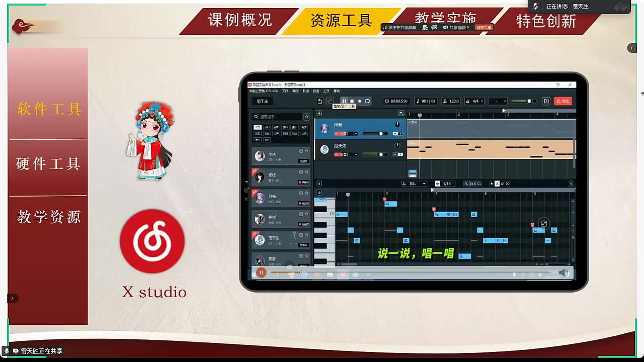The height and width of the screenshot is (362, 644).
Task: Click the undo arrow in X Studio toolbar
Action: (320, 101)
